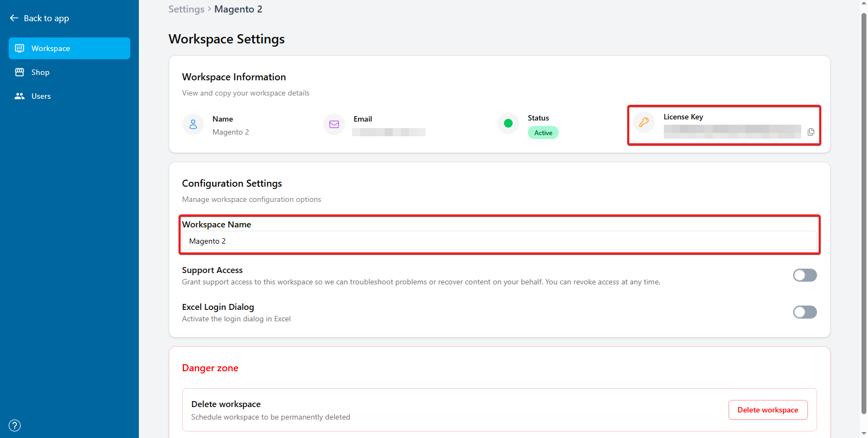Click the Users people icon
This screenshot has width=868, height=438.
[20, 96]
